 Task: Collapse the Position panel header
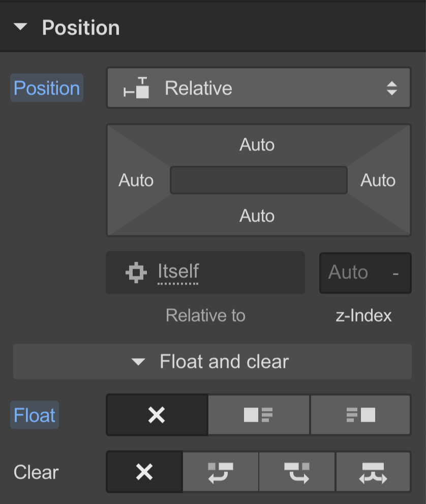pos(20,27)
